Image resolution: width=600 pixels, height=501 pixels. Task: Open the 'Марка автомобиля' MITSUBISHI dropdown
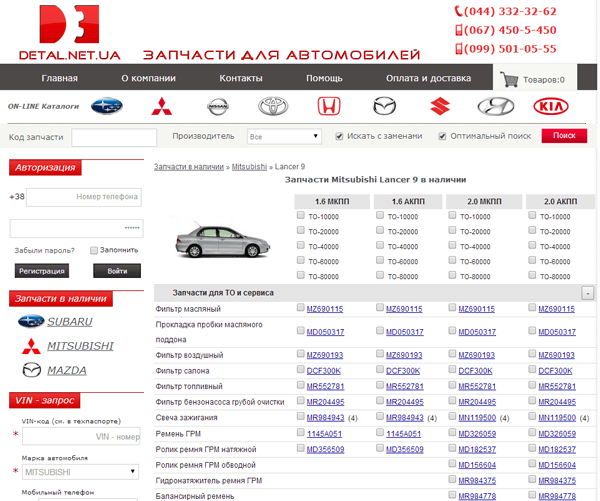(x=80, y=472)
